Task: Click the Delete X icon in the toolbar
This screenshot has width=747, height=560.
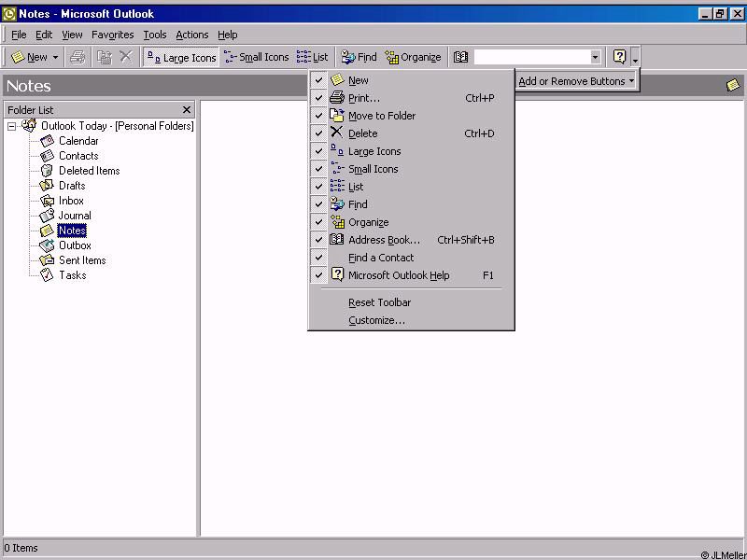Action: point(126,57)
